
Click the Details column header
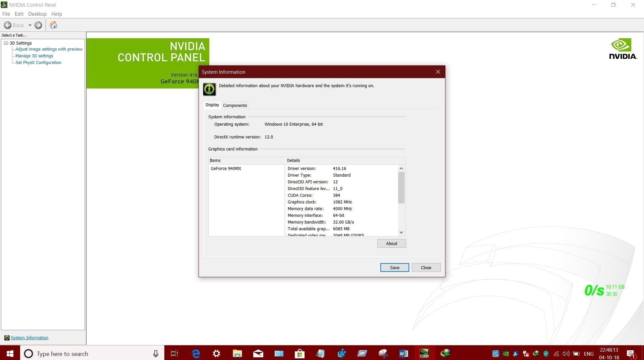tap(345, 161)
